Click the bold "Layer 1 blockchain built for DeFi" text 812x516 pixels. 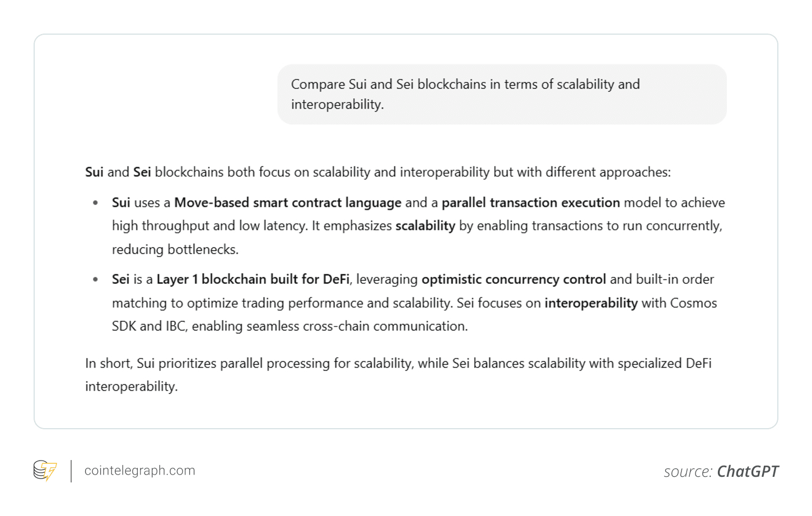pos(253,279)
